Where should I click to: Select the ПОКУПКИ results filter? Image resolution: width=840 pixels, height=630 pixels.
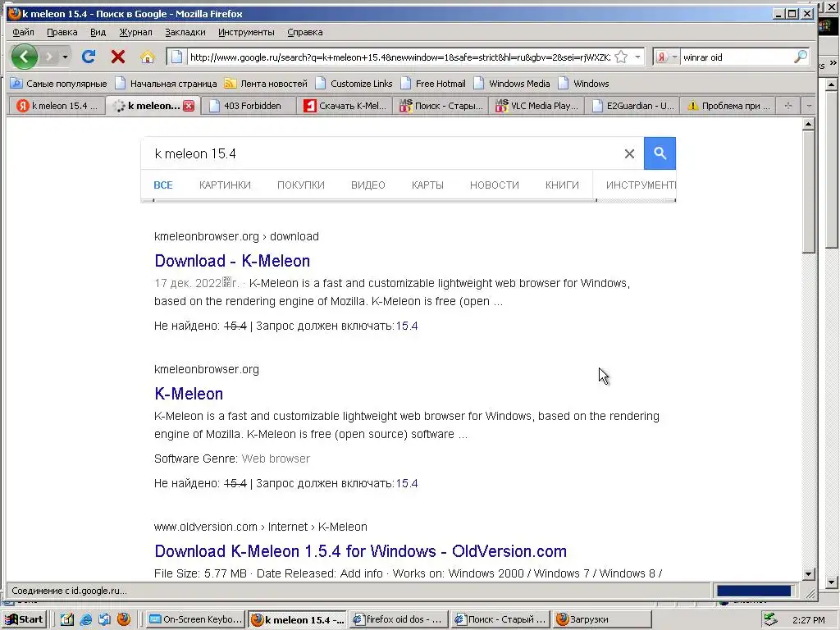pyautogui.click(x=300, y=185)
